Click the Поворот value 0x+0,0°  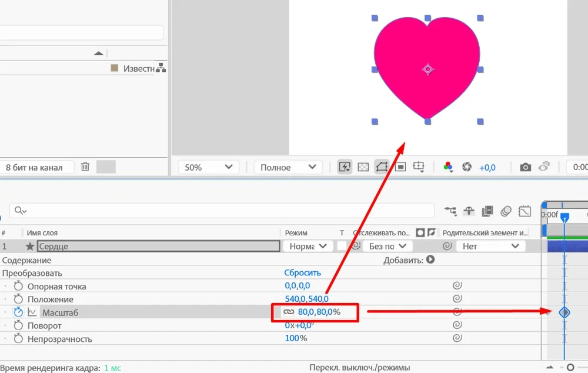(299, 325)
